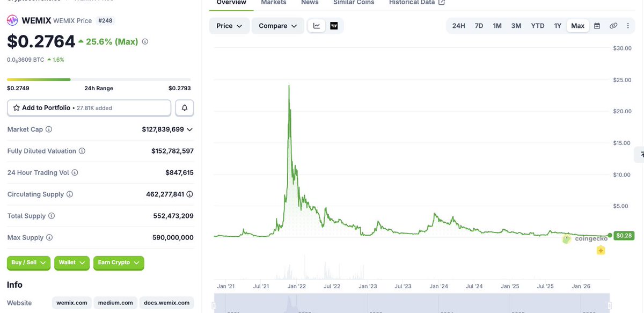Open chart more options menu
644x313 pixels.
click(628, 26)
